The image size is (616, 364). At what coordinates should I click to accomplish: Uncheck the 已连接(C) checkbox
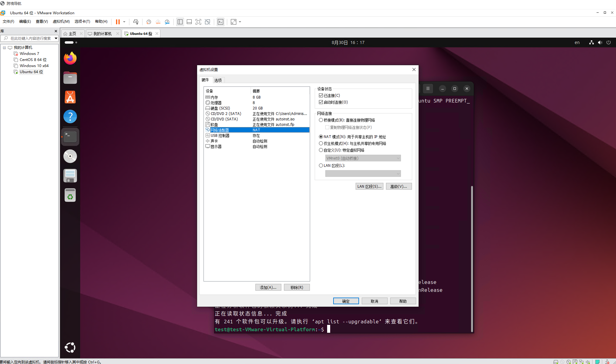pos(321,96)
